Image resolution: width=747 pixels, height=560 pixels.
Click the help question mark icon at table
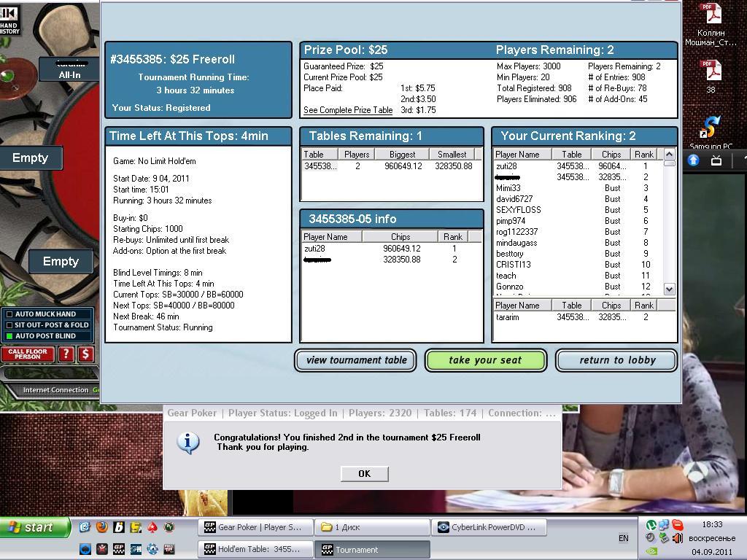coord(66,354)
